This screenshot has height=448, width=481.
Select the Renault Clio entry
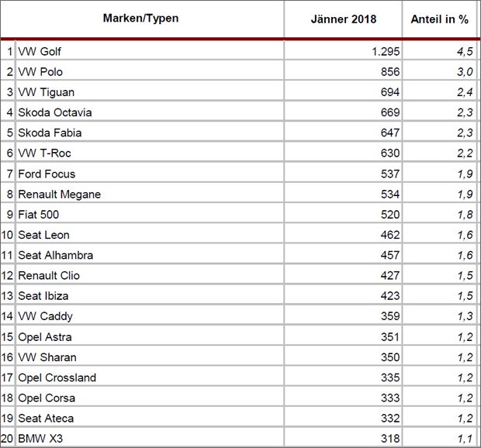(x=49, y=275)
